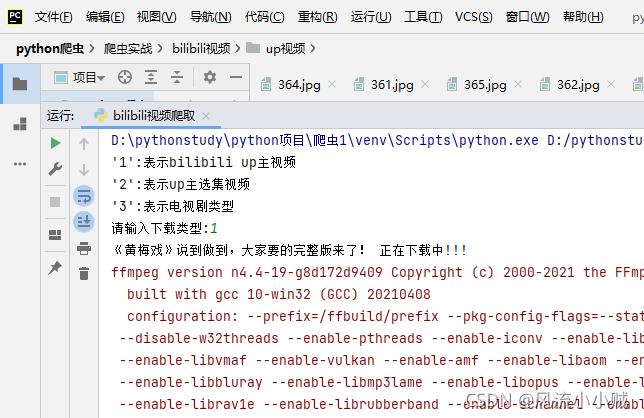The image size is (644, 418).
Task: Click 爬虫实战 breadcrumb
Action: [128, 49]
